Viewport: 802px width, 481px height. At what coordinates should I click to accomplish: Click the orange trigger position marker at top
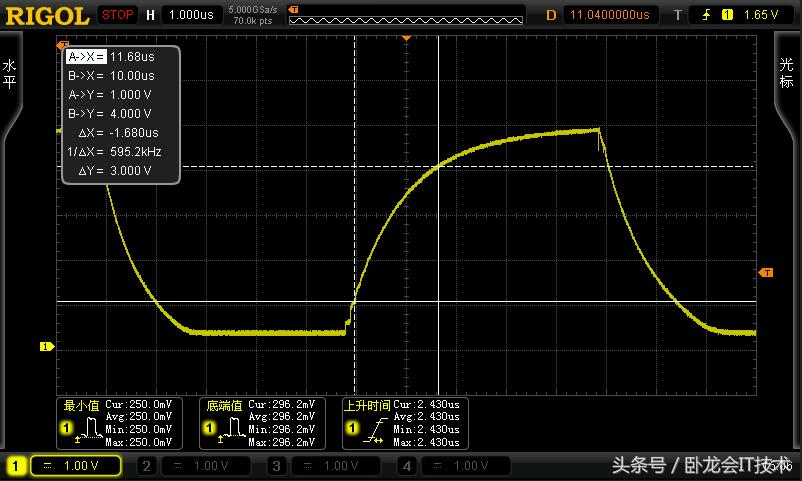coord(407,37)
